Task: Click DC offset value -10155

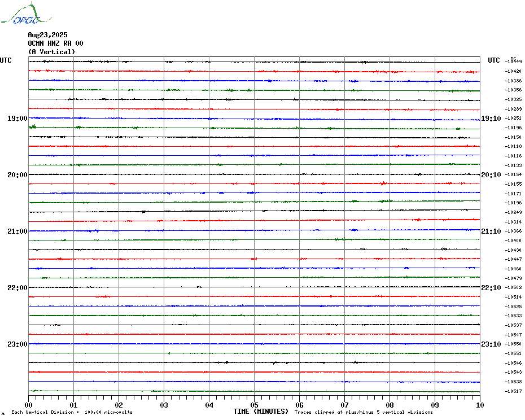Action: (x=514, y=184)
